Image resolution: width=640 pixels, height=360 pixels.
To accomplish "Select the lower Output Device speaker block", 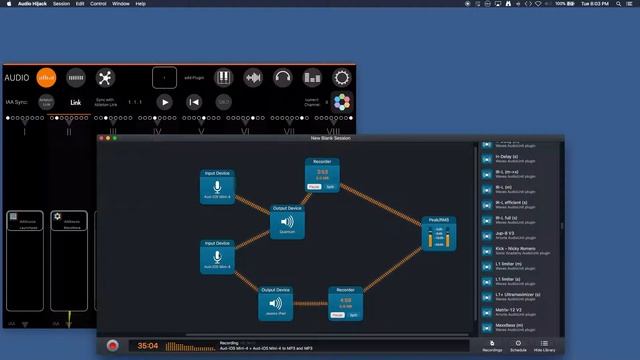I will (276, 303).
